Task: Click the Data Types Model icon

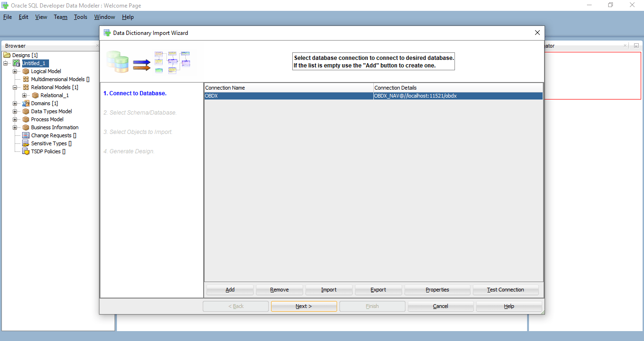Action: click(26, 111)
